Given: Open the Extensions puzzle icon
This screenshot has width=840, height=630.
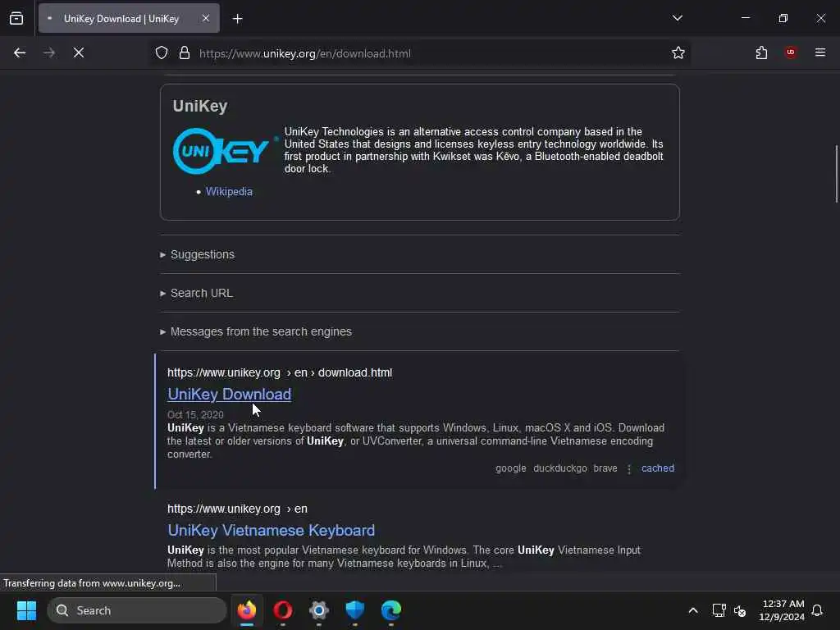Looking at the screenshot, I should (x=761, y=52).
